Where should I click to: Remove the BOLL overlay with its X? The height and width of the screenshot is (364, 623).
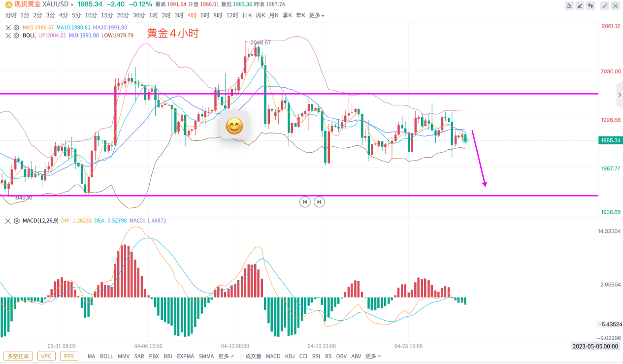(8, 35)
